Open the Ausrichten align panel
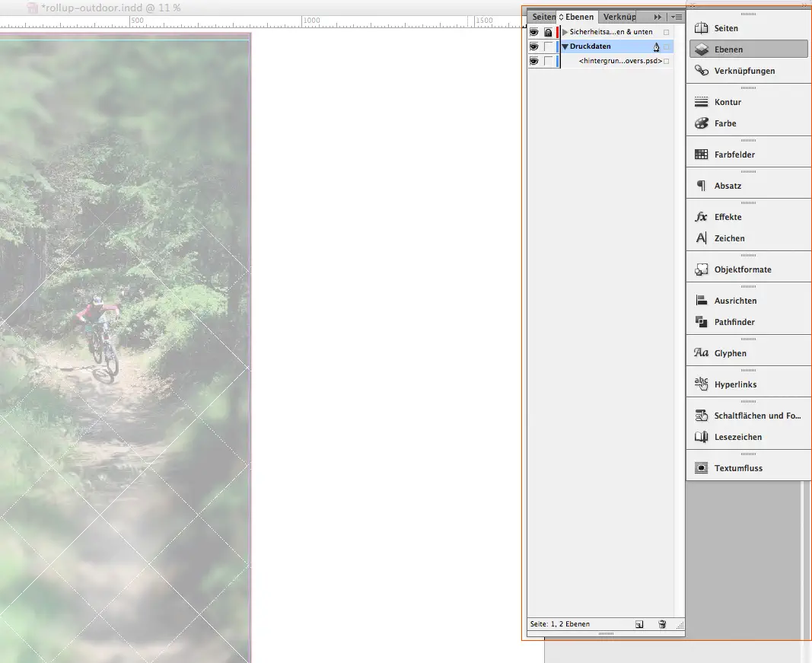The height and width of the screenshot is (663, 812). (734, 301)
